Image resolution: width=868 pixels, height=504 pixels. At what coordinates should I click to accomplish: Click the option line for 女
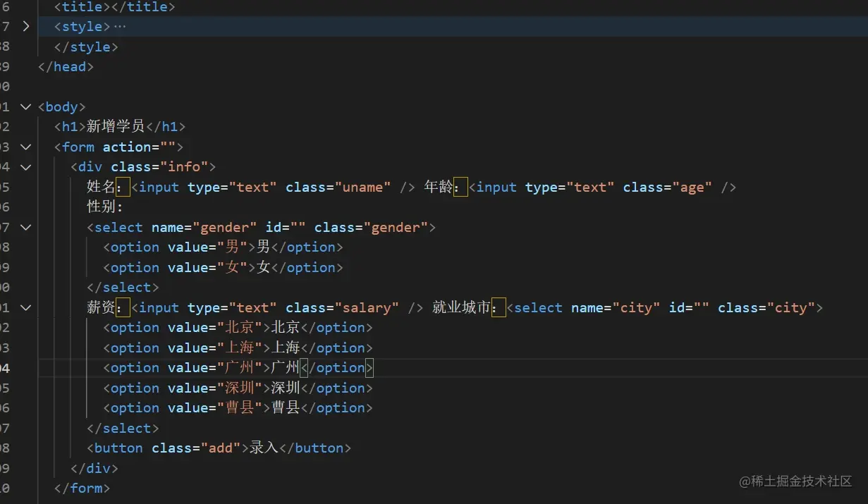point(223,268)
